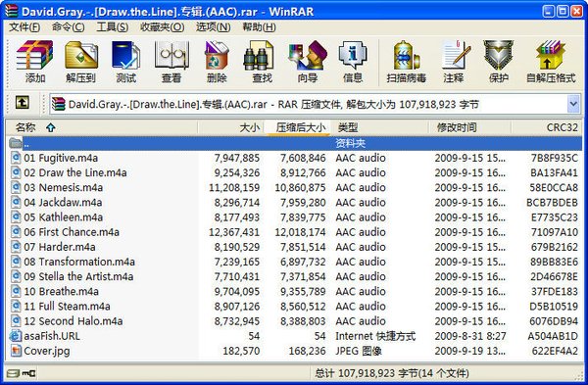
Task: Select 11 Full Steam.m4a file name
Action: (67, 306)
